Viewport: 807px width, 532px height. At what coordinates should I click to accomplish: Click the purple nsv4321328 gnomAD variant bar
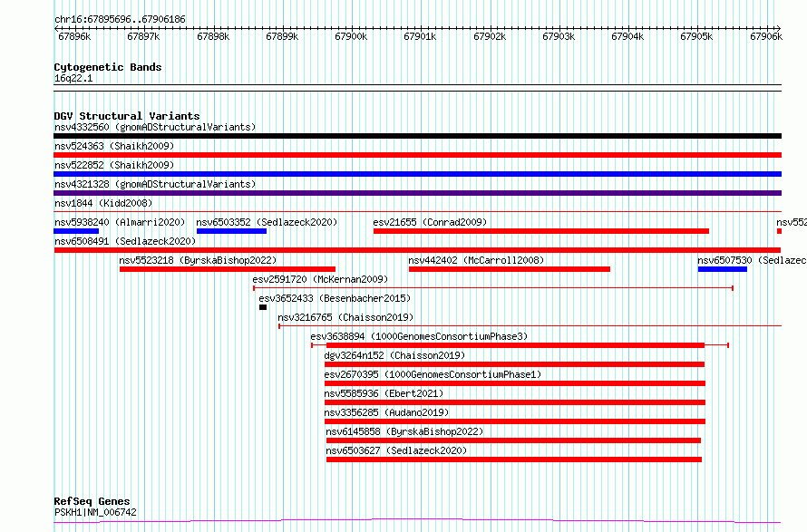tap(417, 193)
